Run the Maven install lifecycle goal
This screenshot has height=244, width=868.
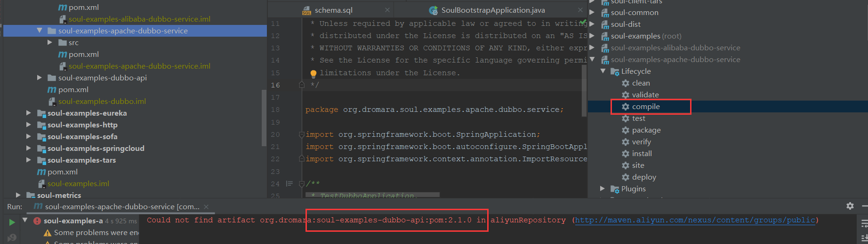tap(642, 154)
